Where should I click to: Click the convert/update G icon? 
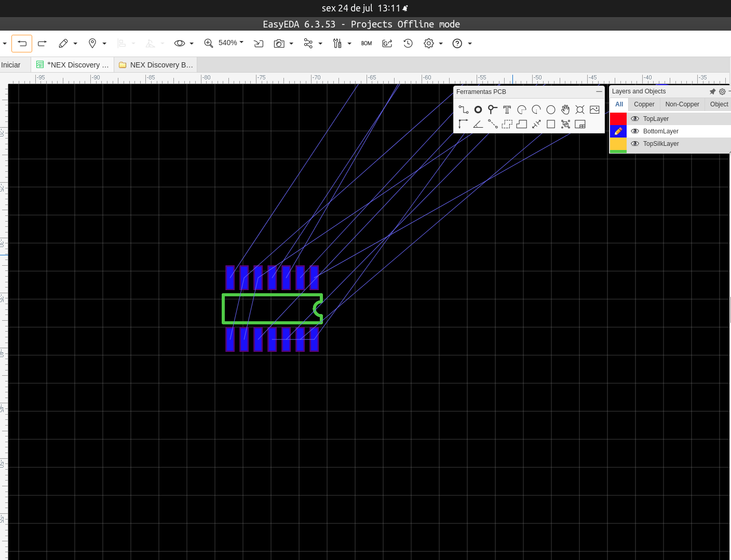(x=387, y=44)
